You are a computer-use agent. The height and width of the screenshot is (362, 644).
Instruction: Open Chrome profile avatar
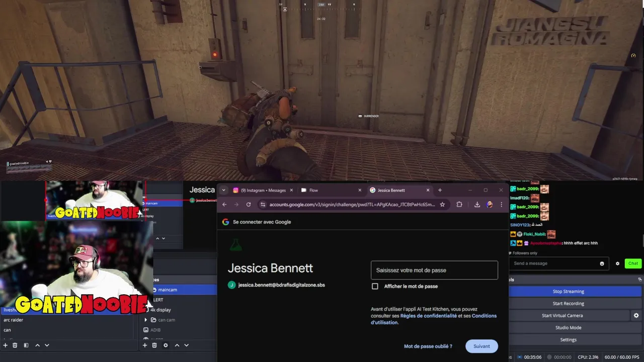[x=490, y=205]
